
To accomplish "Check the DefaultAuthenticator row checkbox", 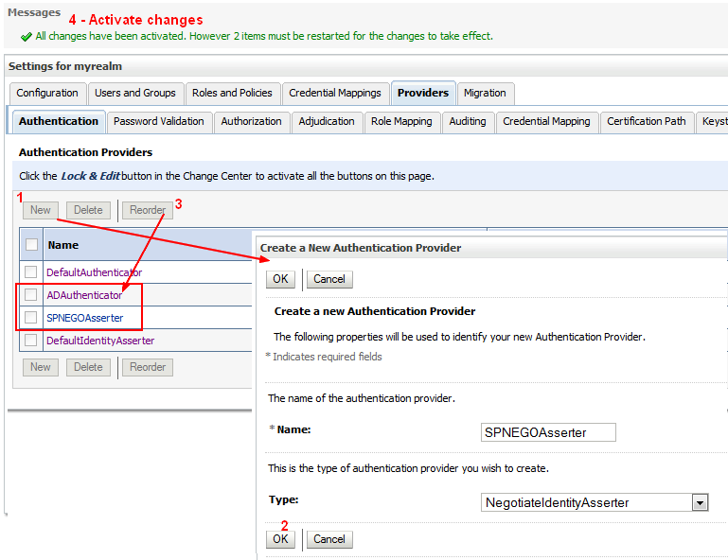I will point(31,272).
